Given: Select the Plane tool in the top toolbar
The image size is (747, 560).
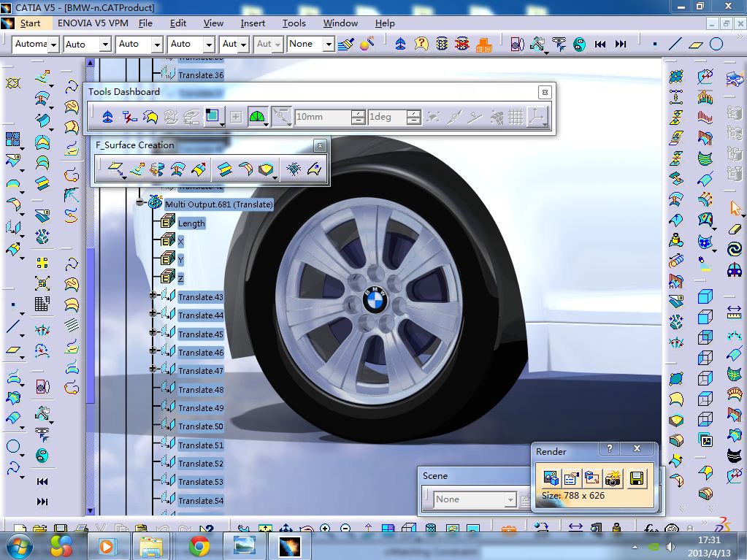Looking at the screenshot, I should coord(696,45).
